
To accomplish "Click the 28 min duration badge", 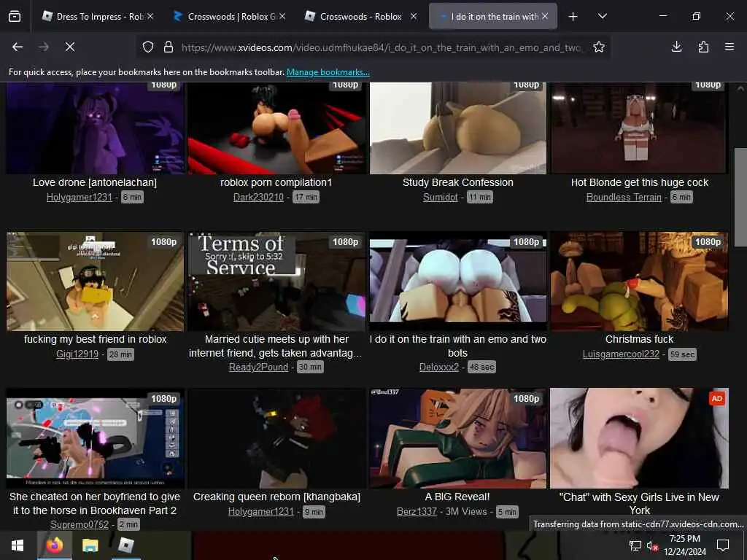I will pyautogui.click(x=120, y=354).
